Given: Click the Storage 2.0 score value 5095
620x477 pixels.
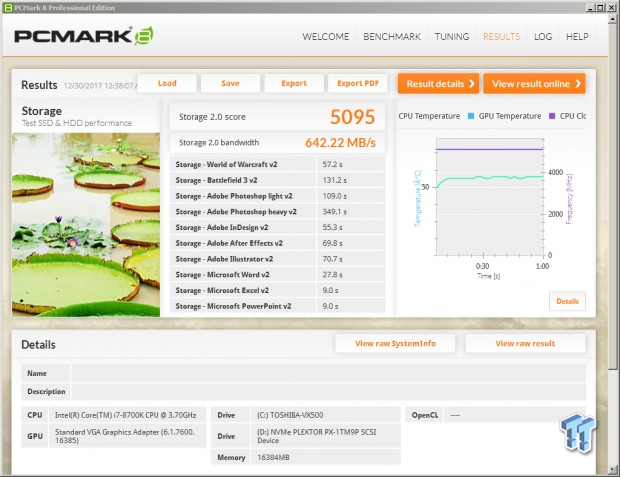Looking at the screenshot, I should coord(352,117).
